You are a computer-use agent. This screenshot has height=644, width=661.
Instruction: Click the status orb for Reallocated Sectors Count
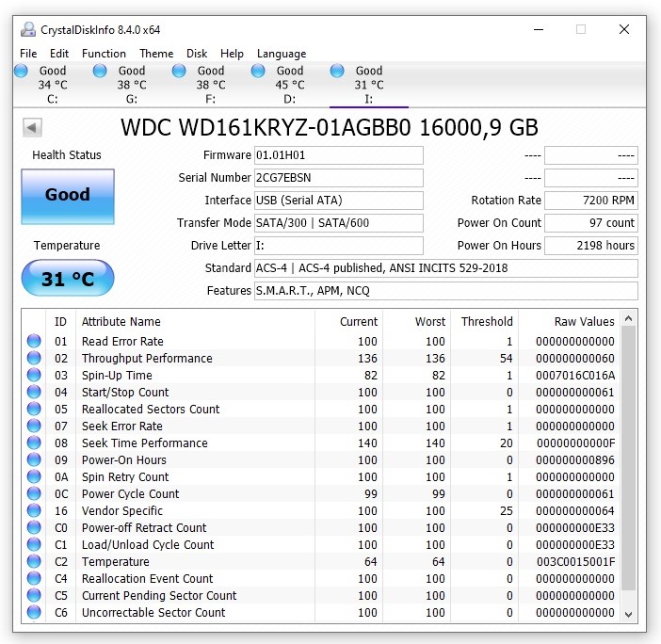(34, 409)
